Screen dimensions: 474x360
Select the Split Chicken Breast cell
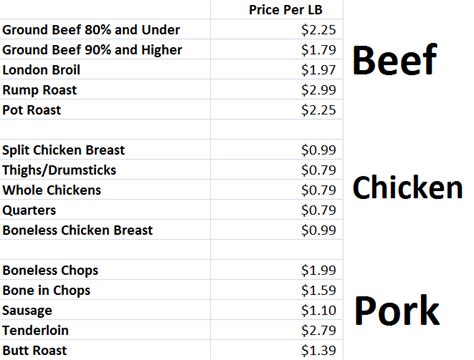pyautogui.click(x=105, y=150)
